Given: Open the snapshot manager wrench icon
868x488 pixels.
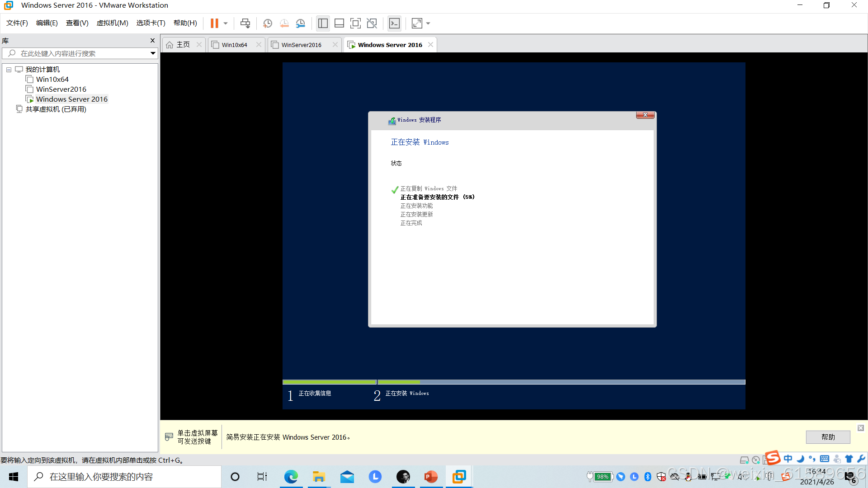Looking at the screenshot, I should coord(301,23).
